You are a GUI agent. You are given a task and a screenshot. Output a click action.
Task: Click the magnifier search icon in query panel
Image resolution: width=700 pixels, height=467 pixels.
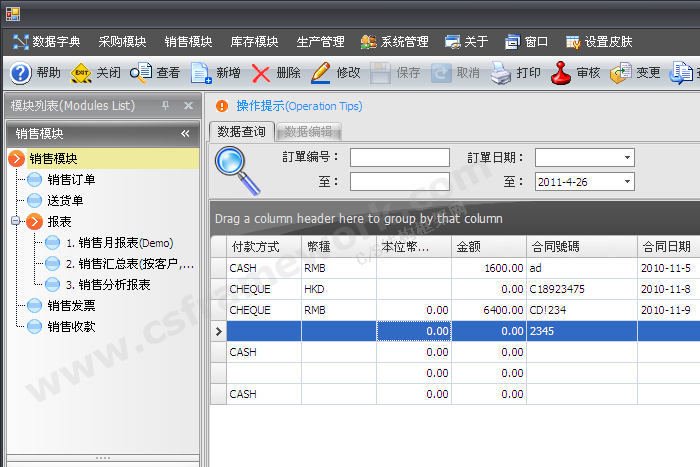pos(237,170)
